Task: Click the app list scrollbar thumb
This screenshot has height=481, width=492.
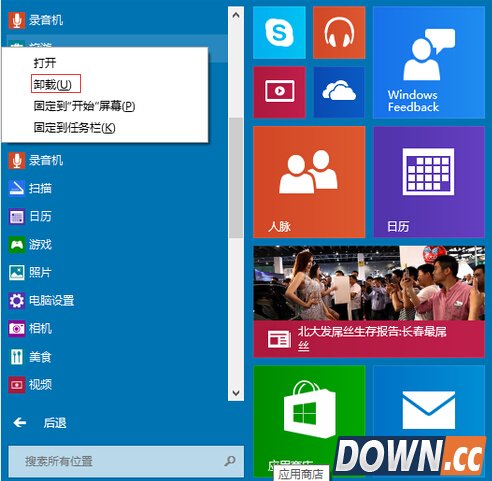Action: [x=236, y=178]
